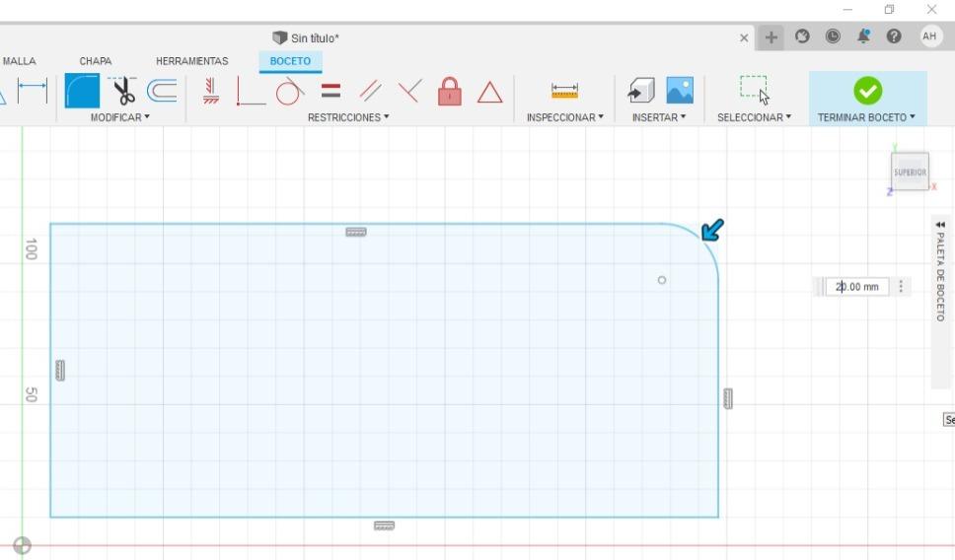This screenshot has height=560, width=955.
Task: Click the fillet arc center point
Action: click(x=662, y=280)
